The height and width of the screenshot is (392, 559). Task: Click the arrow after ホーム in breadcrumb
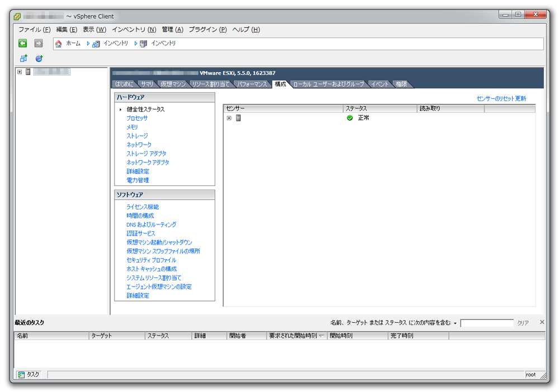88,44
